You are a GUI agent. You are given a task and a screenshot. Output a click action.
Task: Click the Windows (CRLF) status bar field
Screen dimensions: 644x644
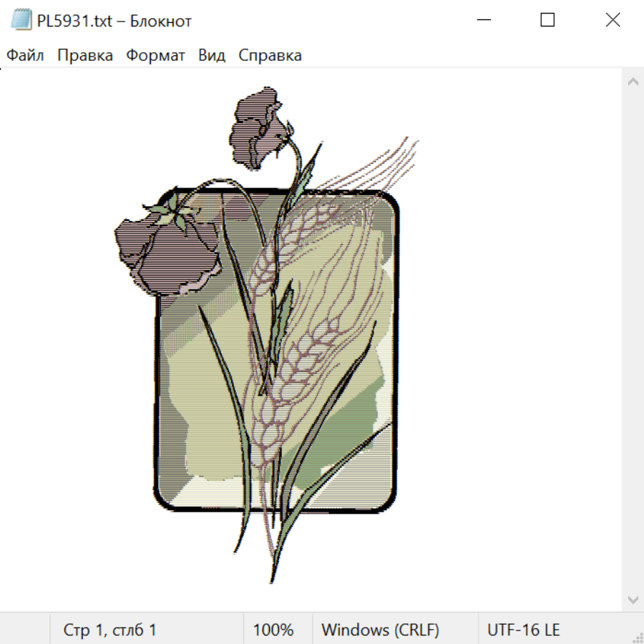pyautogui.click(x=380, y=630)
